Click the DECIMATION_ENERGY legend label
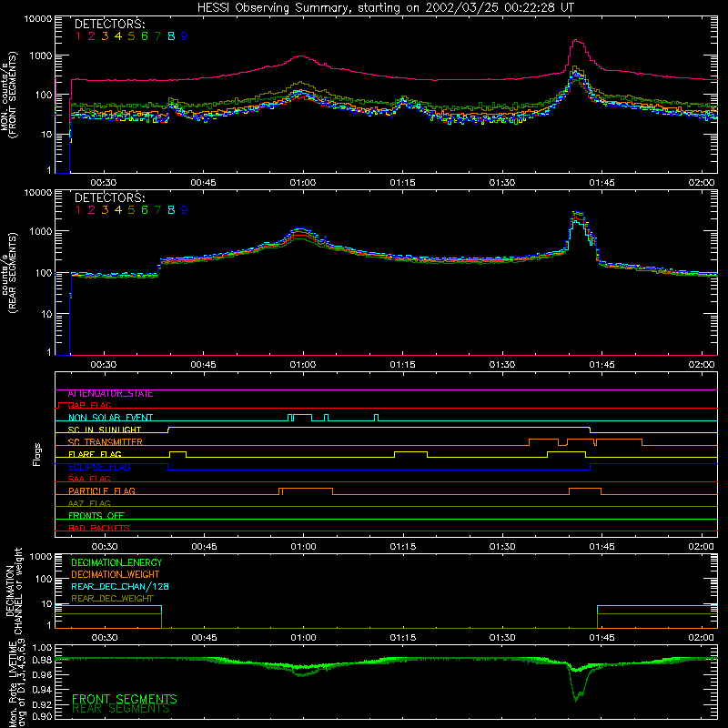The height and width of the screenshot is (728, 728). [116, 562]
